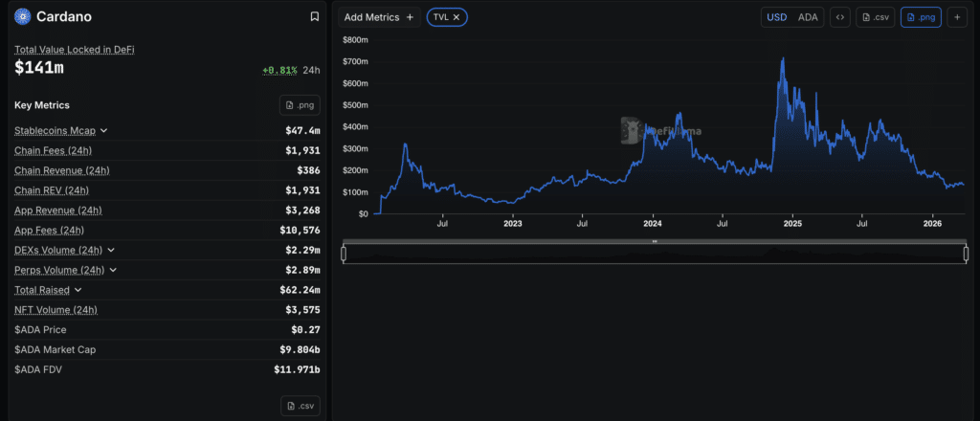The width and height of the screenshot is (980, 421).
Task: Bookmark the Cardano chain
Action: (x=315, y=17)
